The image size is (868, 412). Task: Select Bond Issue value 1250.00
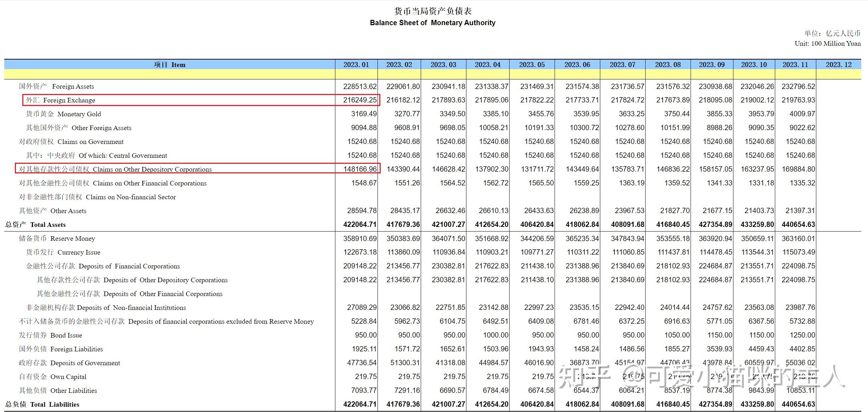pyautogui.click(x=802, y=335)
